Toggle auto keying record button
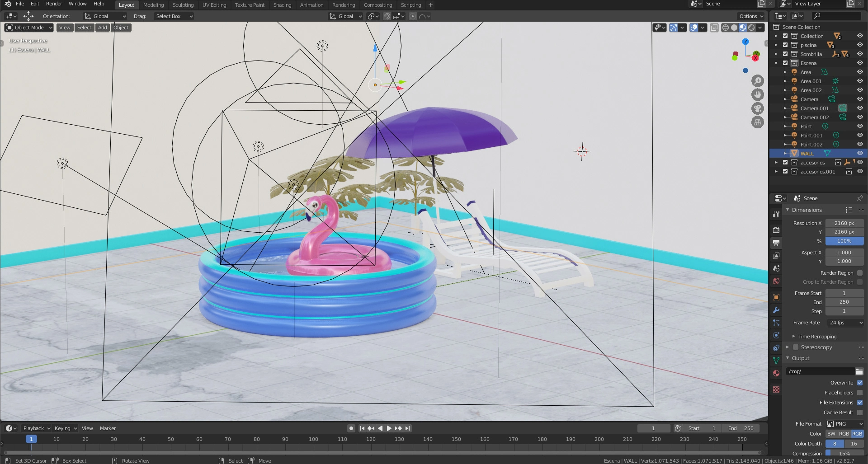 351,428
